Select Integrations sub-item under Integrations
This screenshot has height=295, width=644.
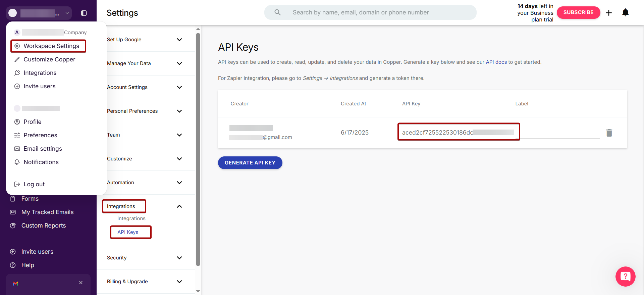click(x=131, y=218)
